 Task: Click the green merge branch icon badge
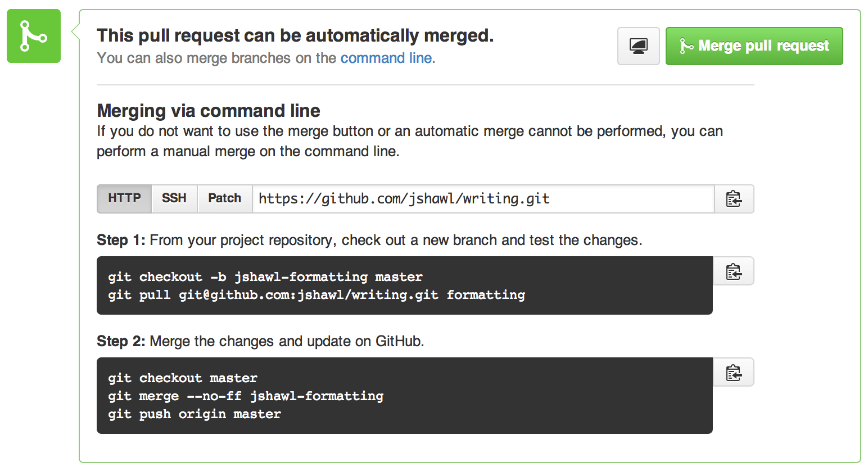pyautogui.click(x=34, y=36)
